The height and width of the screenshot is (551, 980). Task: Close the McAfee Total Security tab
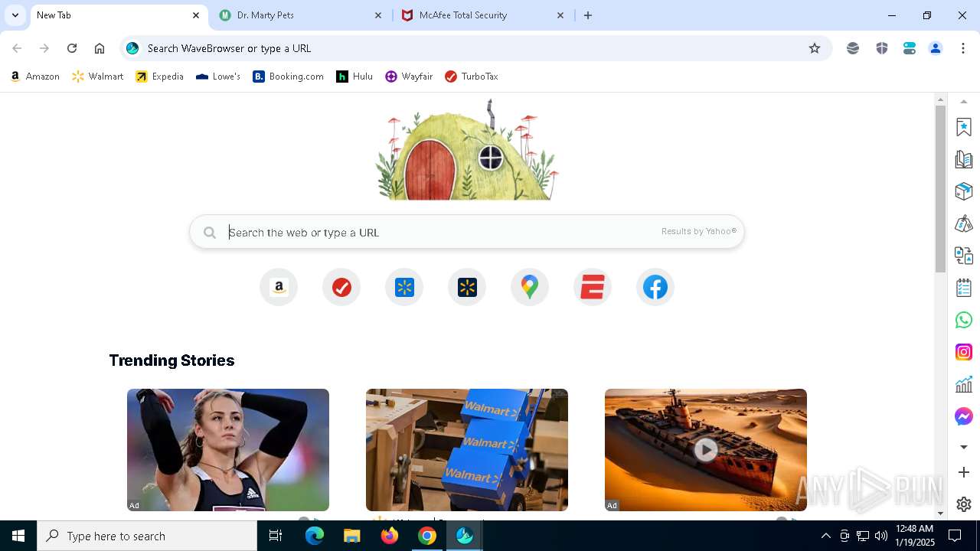click(x=560, y=15)
